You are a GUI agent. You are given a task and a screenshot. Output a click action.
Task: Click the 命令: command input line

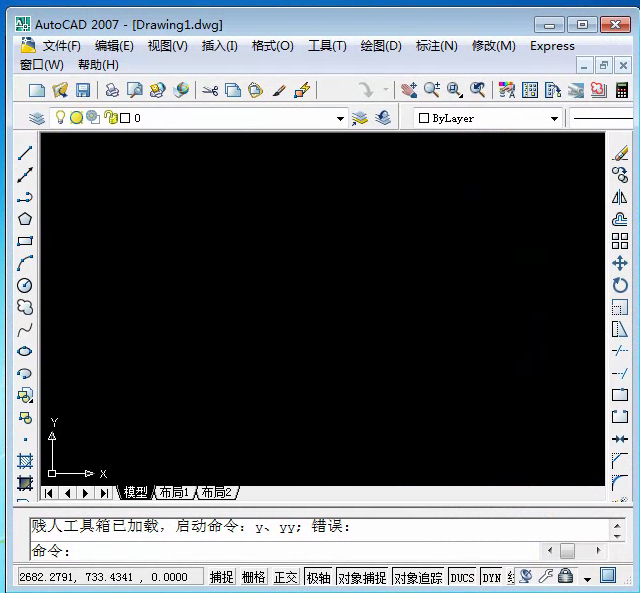[x=286, y=551]
